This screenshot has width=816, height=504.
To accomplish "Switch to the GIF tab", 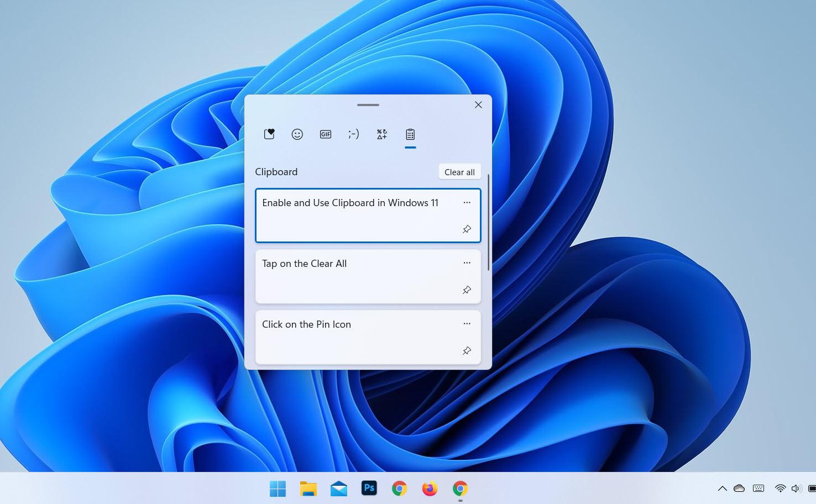I will point(325,134).
